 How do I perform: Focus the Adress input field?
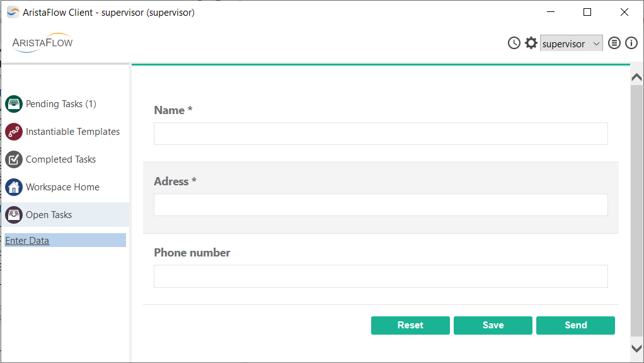381,205
